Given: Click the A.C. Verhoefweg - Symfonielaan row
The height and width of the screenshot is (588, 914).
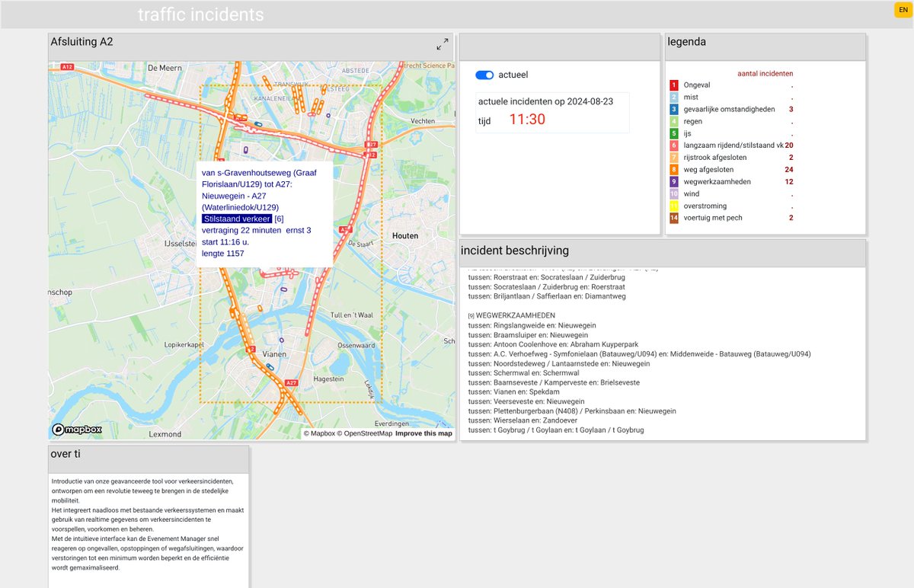Looking at the screenshot, I should coord(639,354).
